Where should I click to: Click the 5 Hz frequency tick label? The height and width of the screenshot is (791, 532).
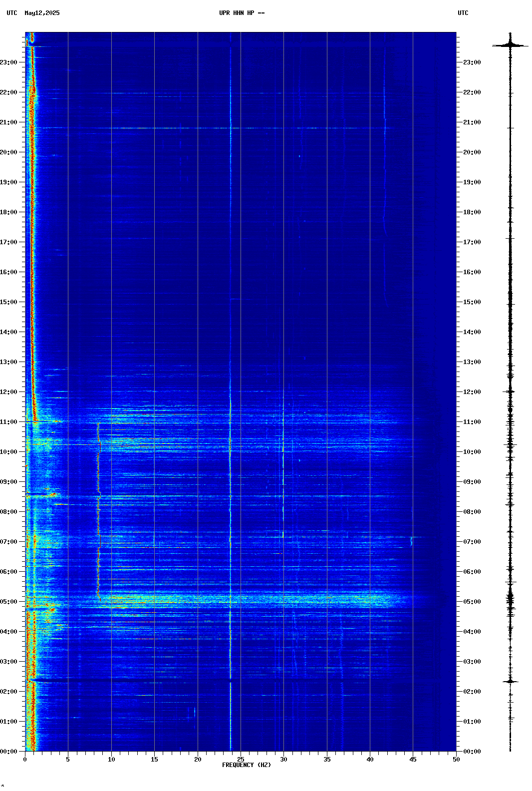(68, 760)
